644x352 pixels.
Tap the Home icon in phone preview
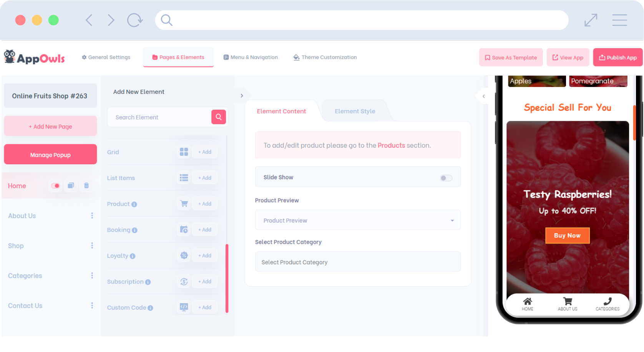[528, 304]
